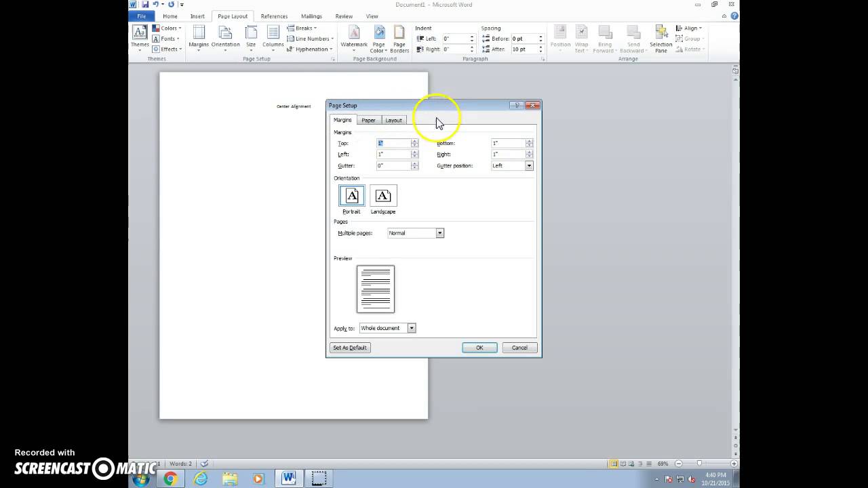Open the Themes gallery in the ribbon

pyautogui.click(x=140, y=39)
